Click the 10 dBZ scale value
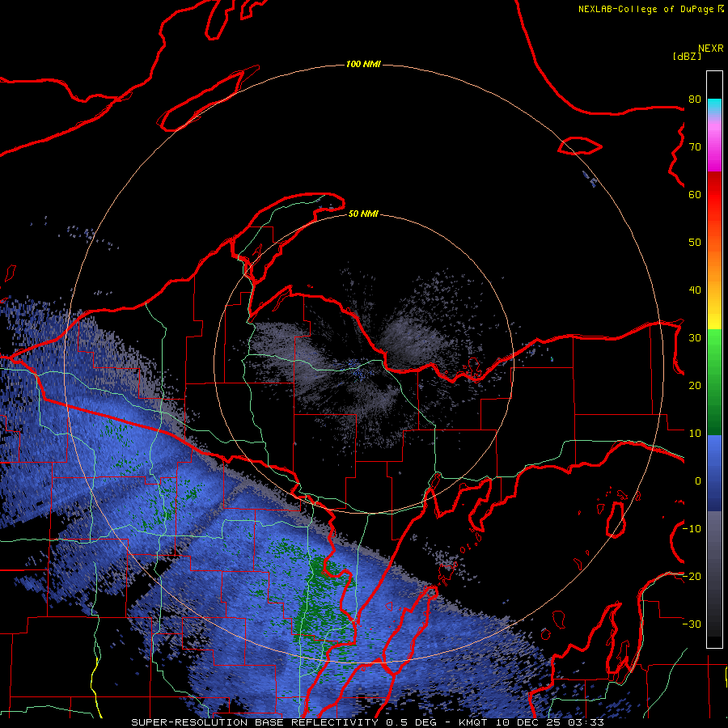 pyautogui.click(x=695, y=434)
